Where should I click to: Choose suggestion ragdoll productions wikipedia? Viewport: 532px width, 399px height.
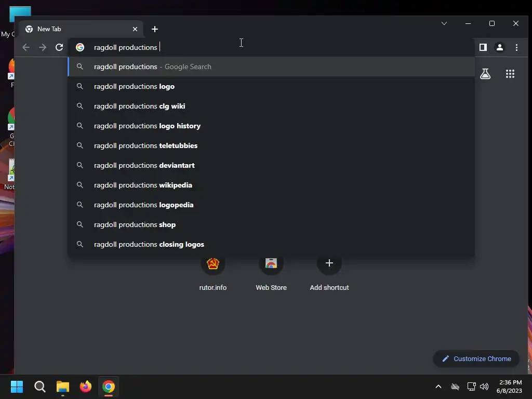point(271,185)
